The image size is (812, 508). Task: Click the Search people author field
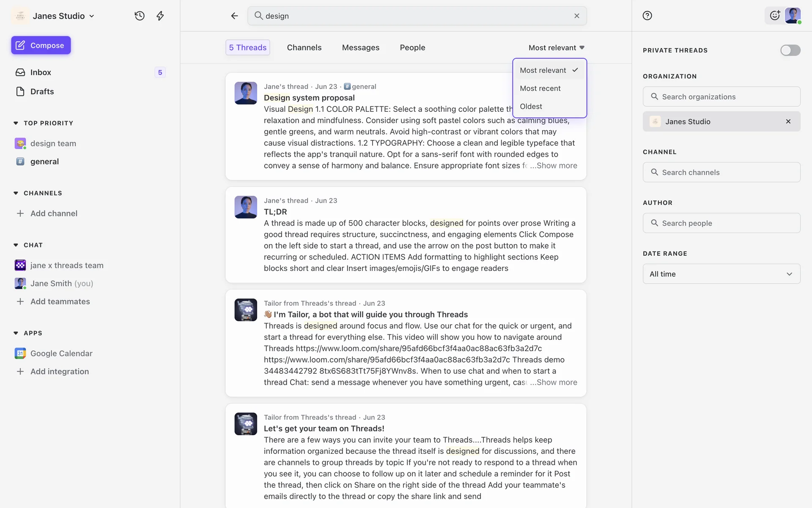(x=721, y=223)
